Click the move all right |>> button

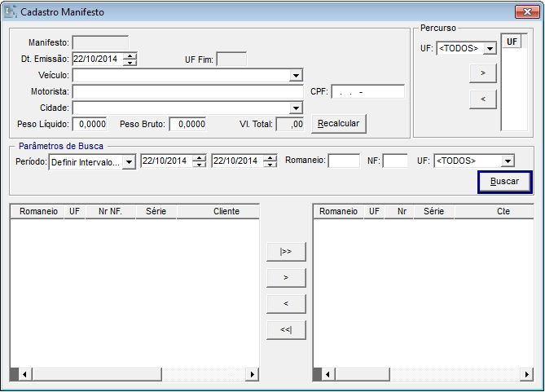[x=286, y=252]
